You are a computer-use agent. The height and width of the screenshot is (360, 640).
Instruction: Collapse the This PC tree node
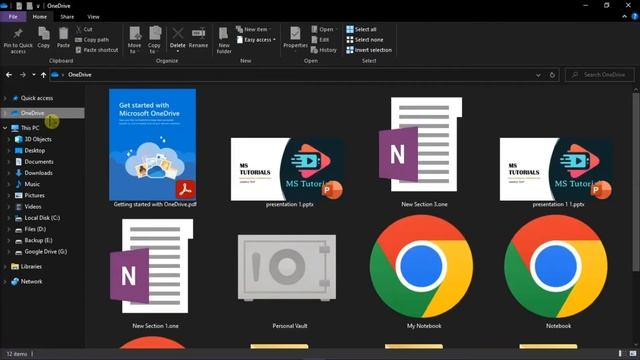pyautogui.click(x=5, y=128)
